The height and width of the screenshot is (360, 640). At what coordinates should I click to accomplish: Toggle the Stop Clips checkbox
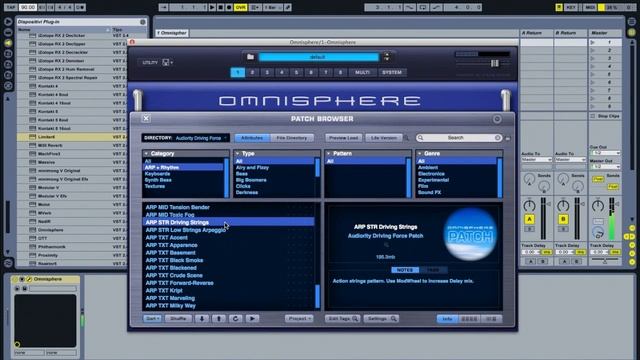coord(593,116)
